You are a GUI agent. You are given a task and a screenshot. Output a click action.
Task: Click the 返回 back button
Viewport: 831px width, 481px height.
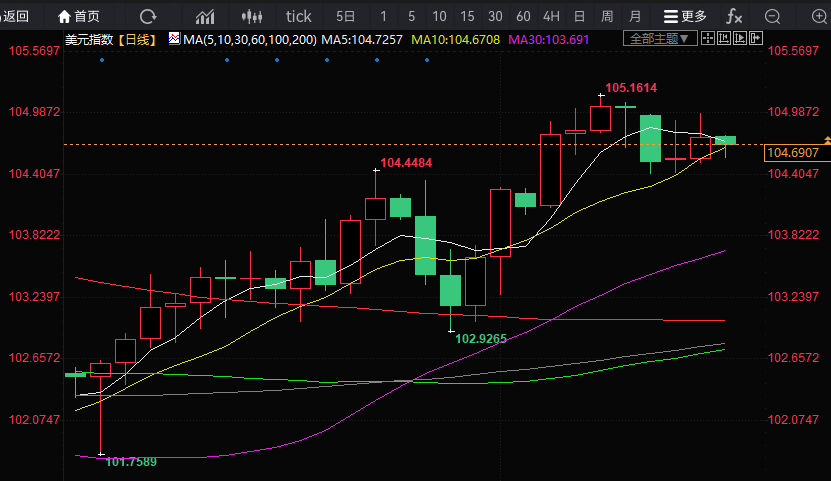pyautogui.click(x=15, y=16)
